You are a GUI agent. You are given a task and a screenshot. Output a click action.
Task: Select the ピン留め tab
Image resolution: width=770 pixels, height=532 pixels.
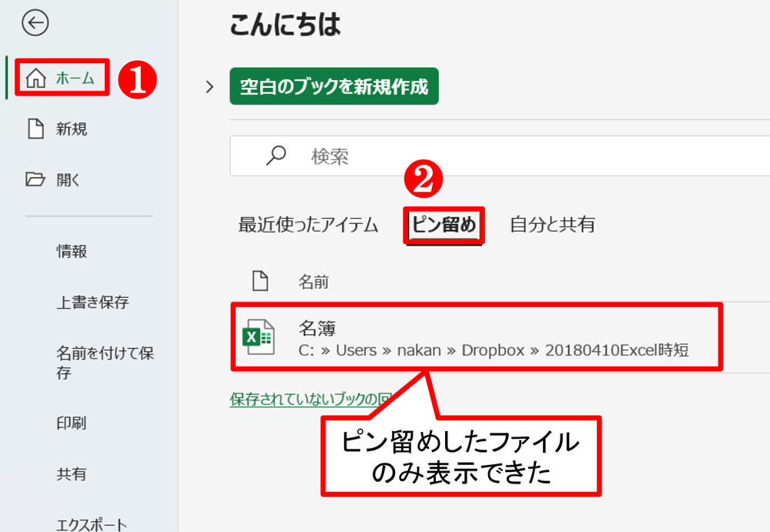(444, 225)
